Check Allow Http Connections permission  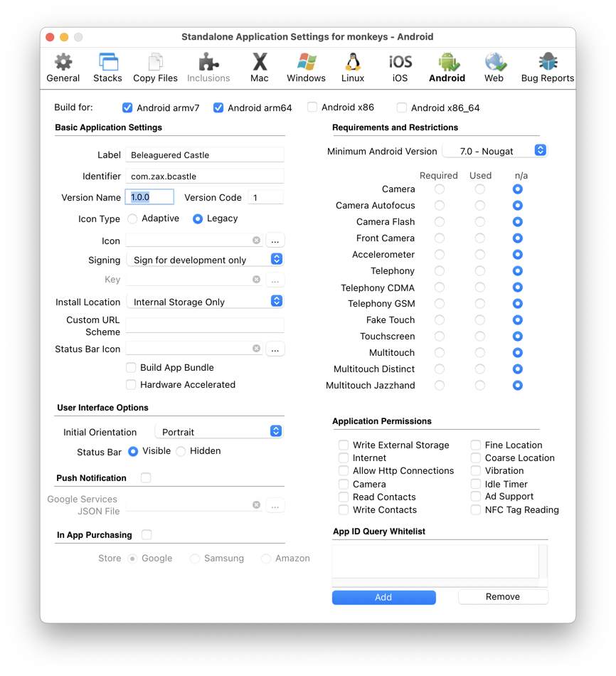point(344,471)
